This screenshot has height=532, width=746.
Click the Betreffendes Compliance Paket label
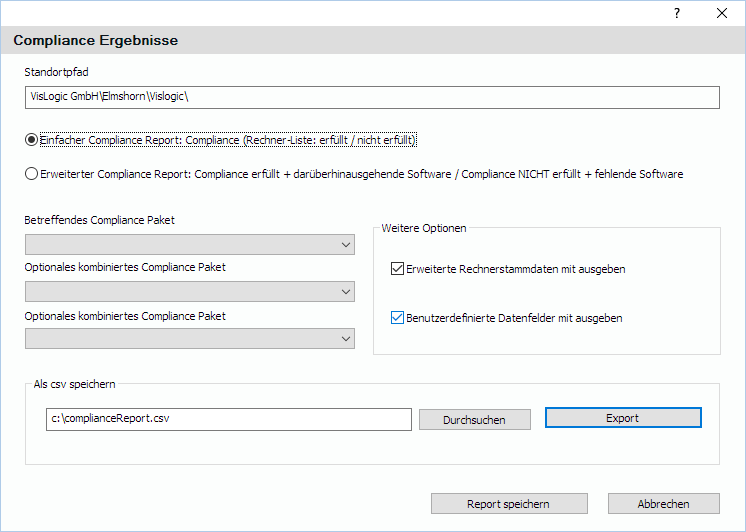(99, 220)
